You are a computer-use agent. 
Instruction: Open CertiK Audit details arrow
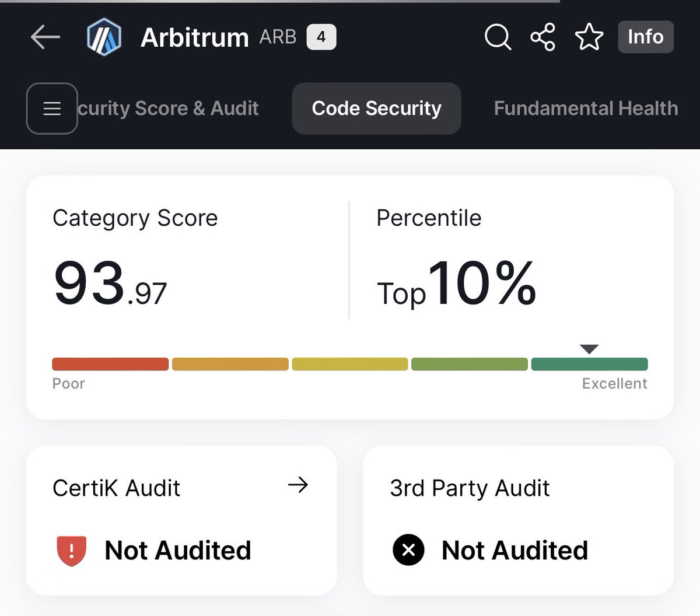(298, 485)
